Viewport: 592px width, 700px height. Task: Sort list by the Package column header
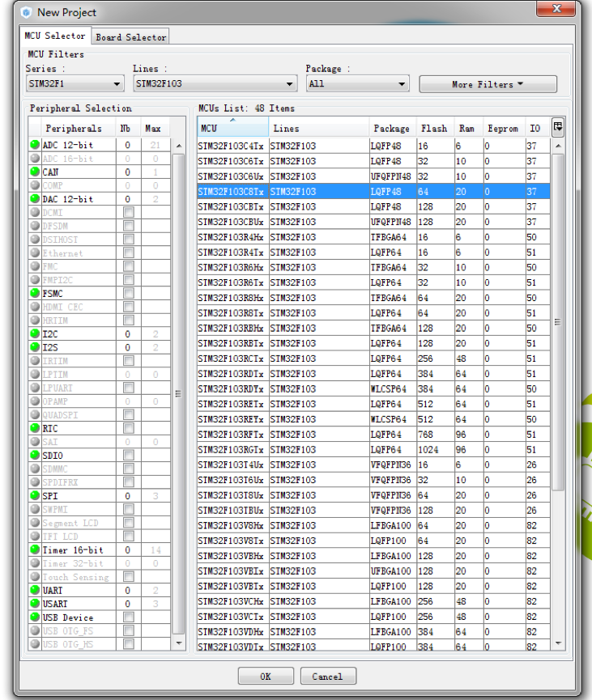click(392, 128)
